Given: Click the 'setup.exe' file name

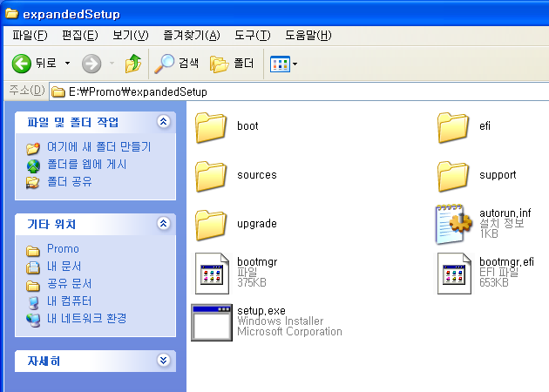Looking at the screenshot, I should (x=261, y=310).
